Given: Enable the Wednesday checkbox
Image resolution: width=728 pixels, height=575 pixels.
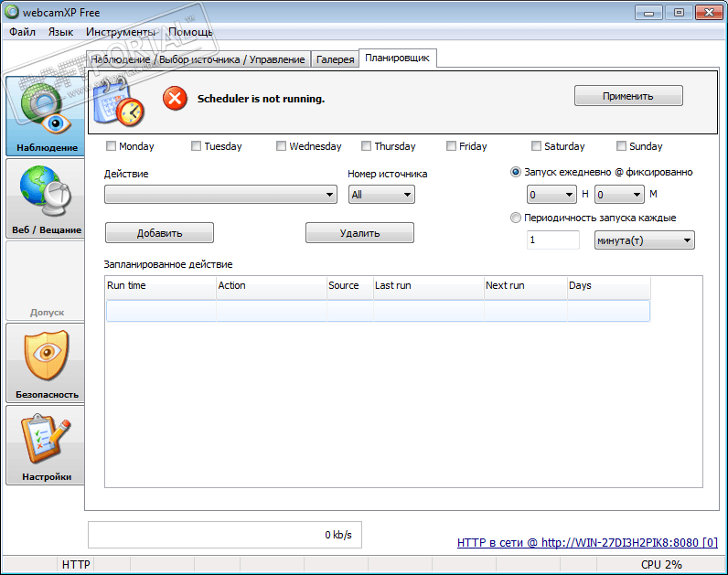Looking at the screenshot, I should coord(282,146).
